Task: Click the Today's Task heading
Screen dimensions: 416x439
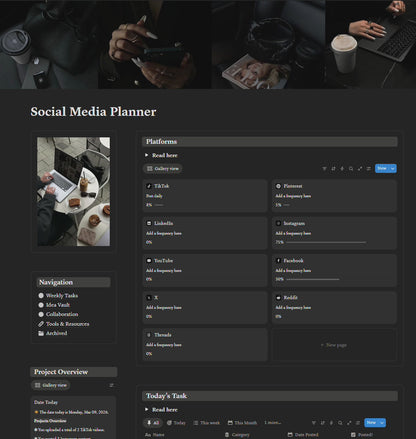Action: click(166, 396)
